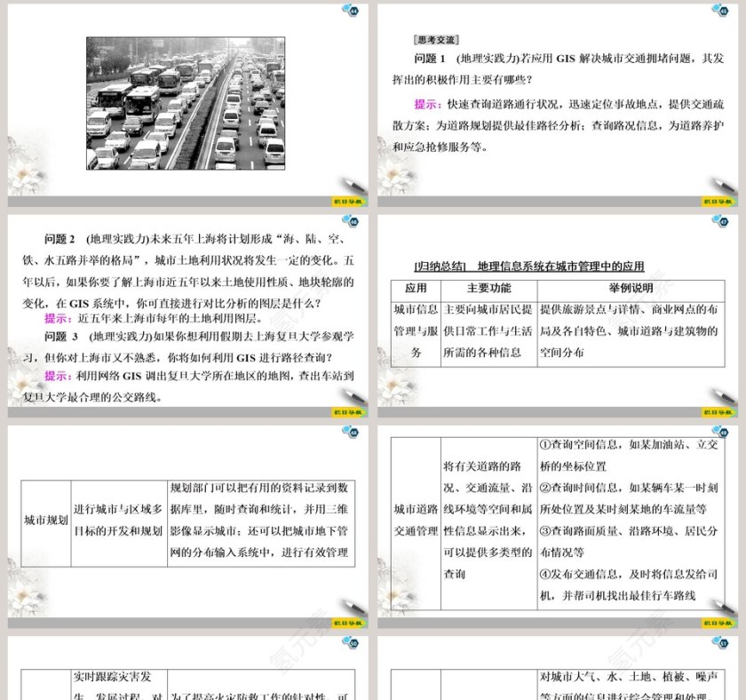Click the traffic jam photograph
The height and width of the screenshot is (700, 746).
(185, 103)
